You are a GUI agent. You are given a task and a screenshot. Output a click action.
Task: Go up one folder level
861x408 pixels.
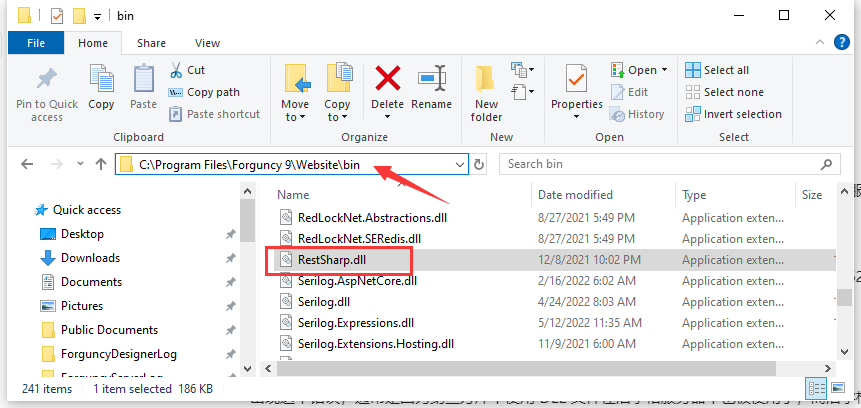[x=100, y=164]
